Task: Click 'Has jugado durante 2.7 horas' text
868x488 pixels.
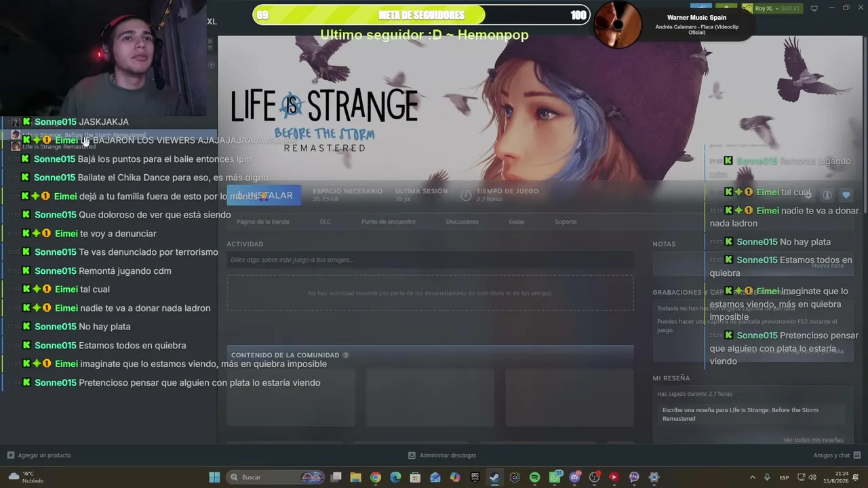Action: 694,394
